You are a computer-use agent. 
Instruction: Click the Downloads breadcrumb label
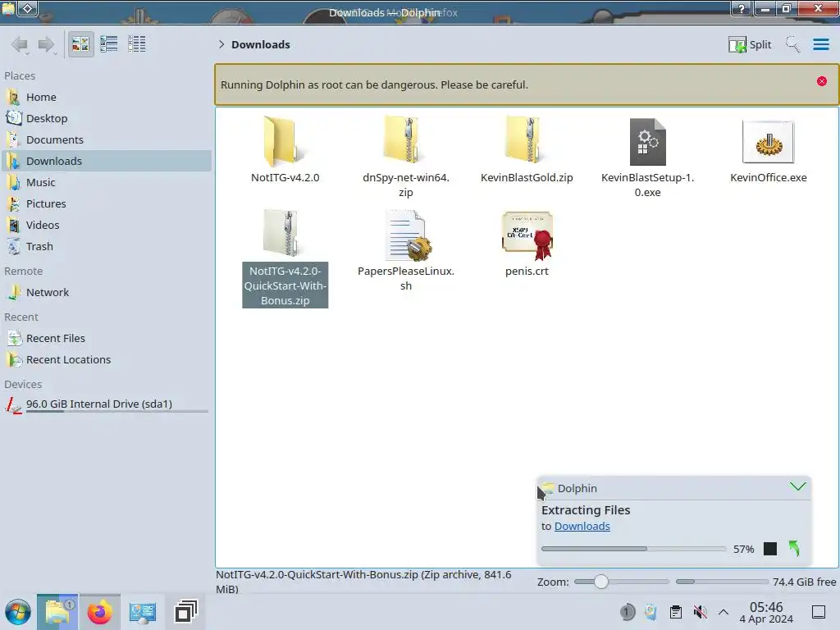point(260,44)
